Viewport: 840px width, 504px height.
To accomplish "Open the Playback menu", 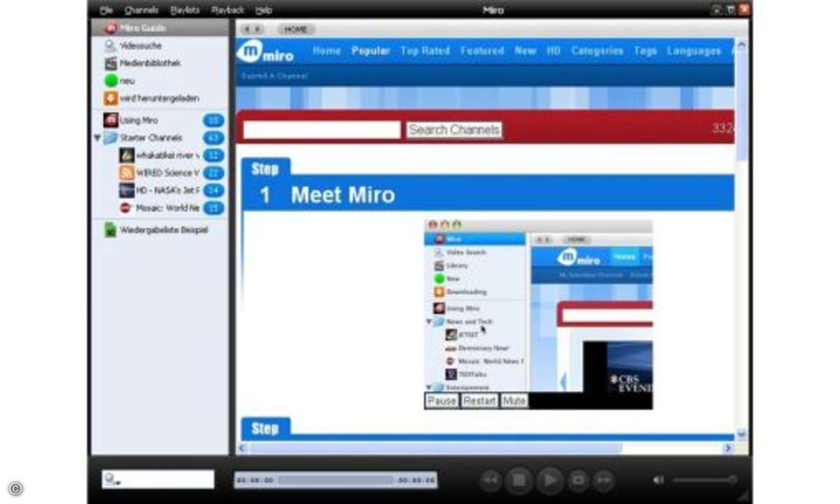I will [227, 10].
